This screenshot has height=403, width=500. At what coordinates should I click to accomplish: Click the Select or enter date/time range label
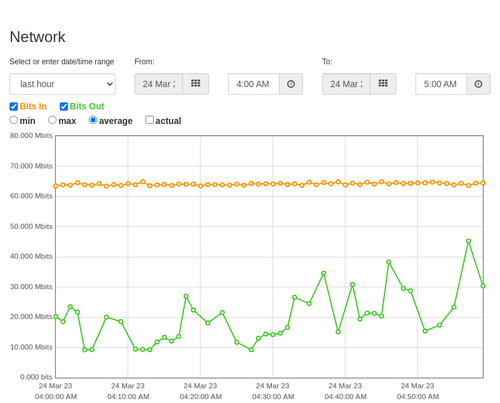(x=62, y=62)
